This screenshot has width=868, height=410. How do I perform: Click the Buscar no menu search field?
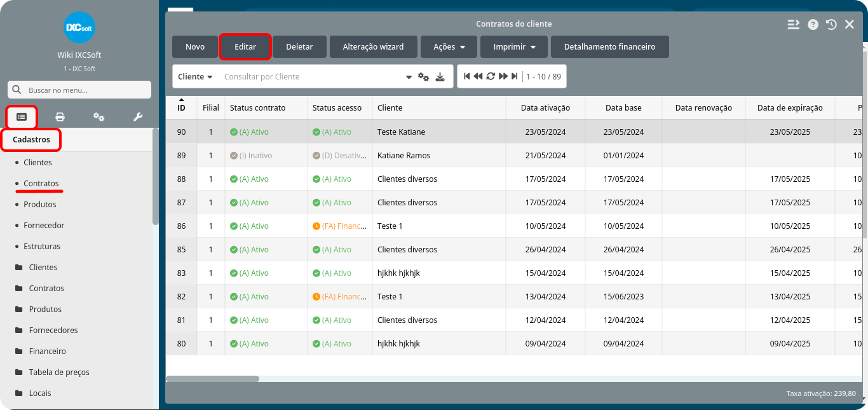[79, 90]
